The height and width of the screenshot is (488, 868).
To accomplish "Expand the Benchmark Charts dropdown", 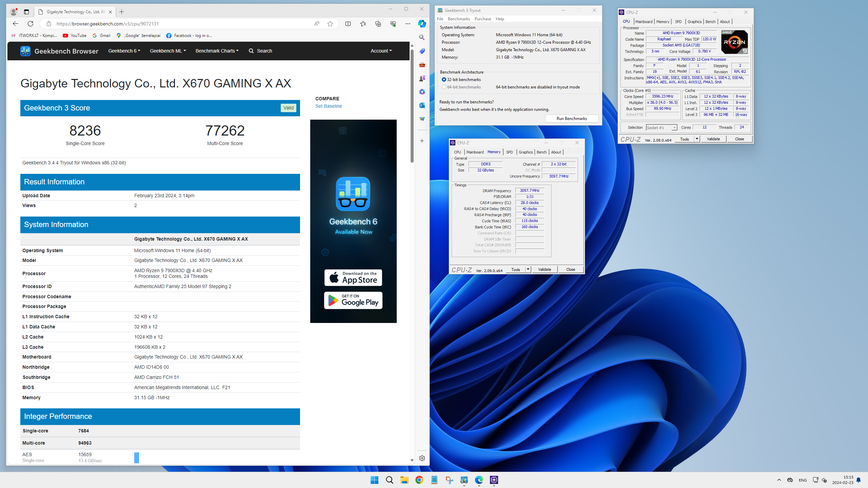I will tap(217, 51).
